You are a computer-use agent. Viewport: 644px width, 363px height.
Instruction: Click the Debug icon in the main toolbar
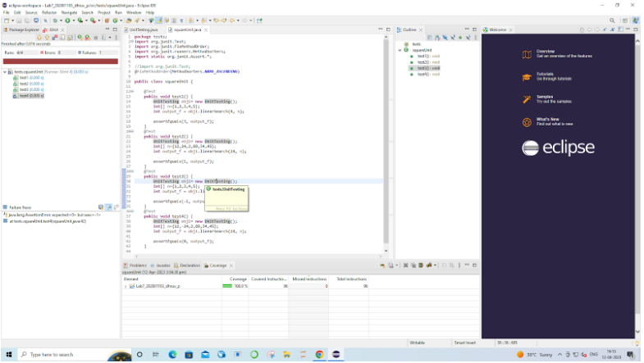pos(55,20)
